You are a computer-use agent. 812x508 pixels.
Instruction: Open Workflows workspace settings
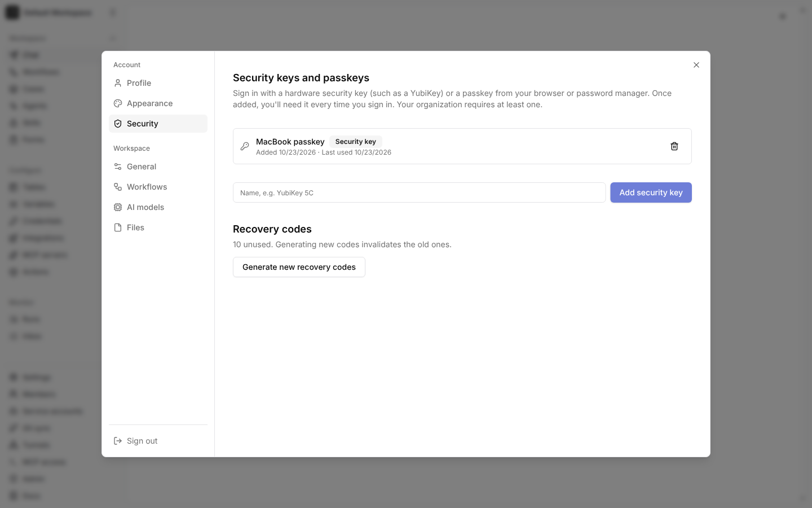[158, 187]
